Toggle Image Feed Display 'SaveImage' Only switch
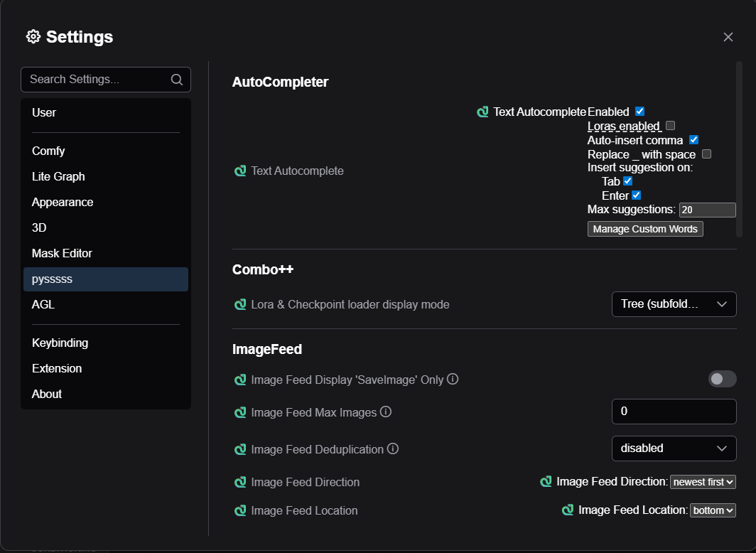This screenshot has width=756, height=553. [722, 379]
